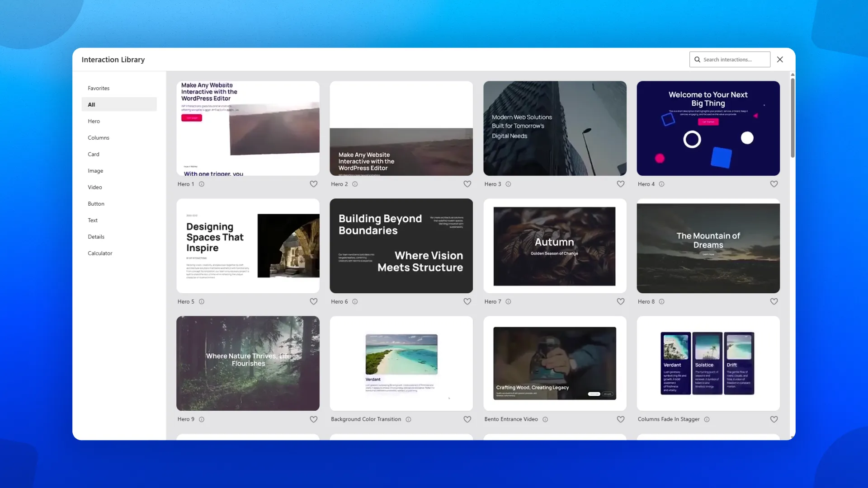
Task: Toggle heart icon for Hero 4
Action: tap(774, 184)
